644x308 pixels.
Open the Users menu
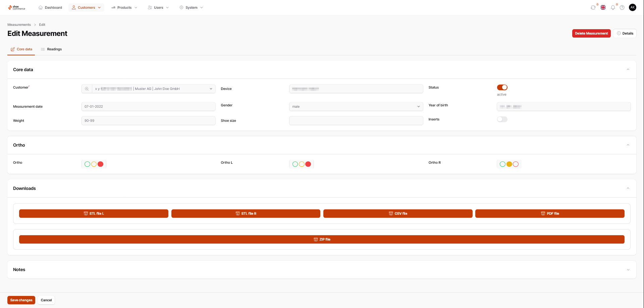click(x=158, y=7)
